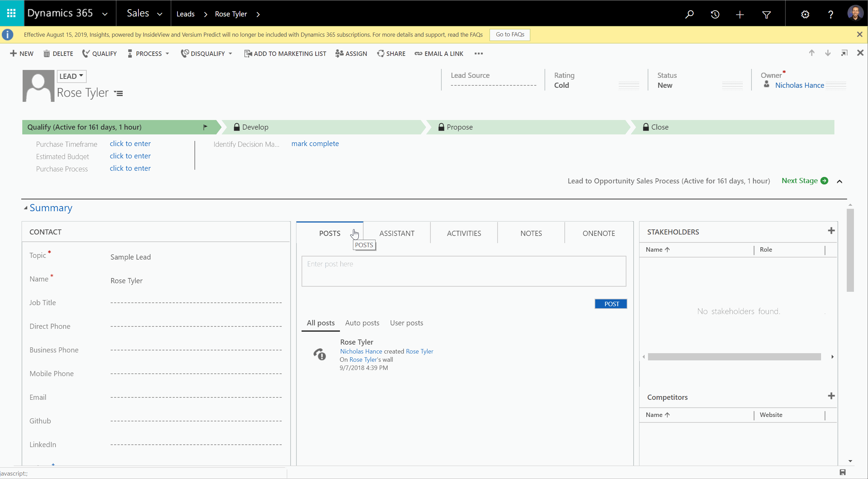Click ASSIGN command
Screen dimensions: 868x479
pyautogui.click(x=351, y=53)
